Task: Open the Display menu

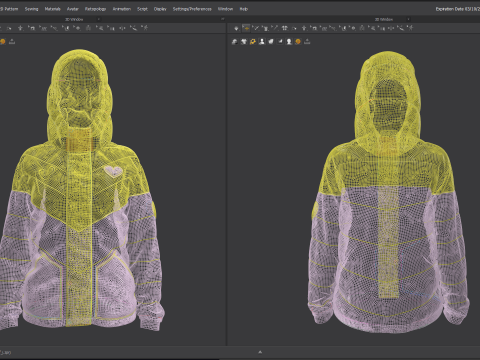Action: (x=160, y=9)
